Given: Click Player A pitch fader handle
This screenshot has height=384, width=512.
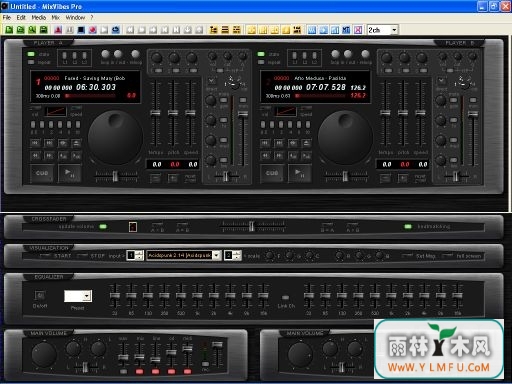Looking at the screenshot, I should pyautogui.click(x=173, y=113).
